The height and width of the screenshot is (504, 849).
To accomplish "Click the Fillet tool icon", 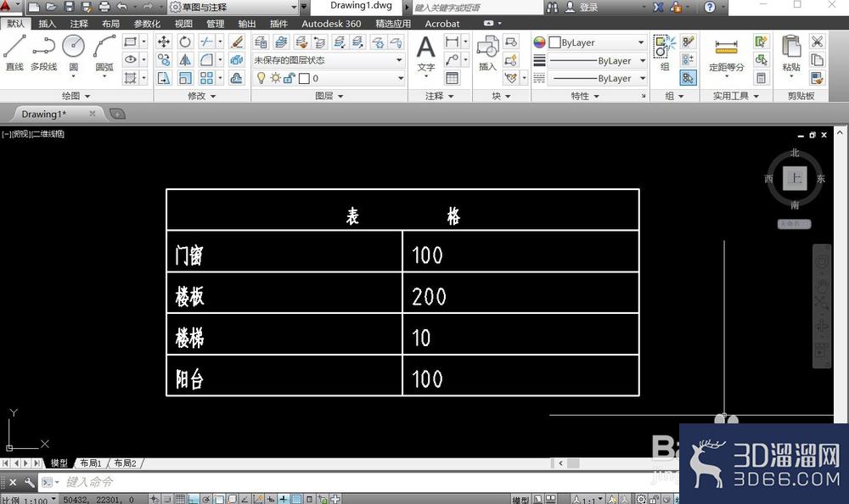I will pyautogui.click(x=206, y=60).
